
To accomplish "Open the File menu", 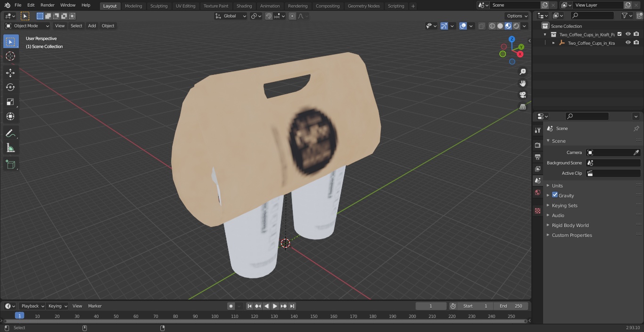I will tap(18, 5).
